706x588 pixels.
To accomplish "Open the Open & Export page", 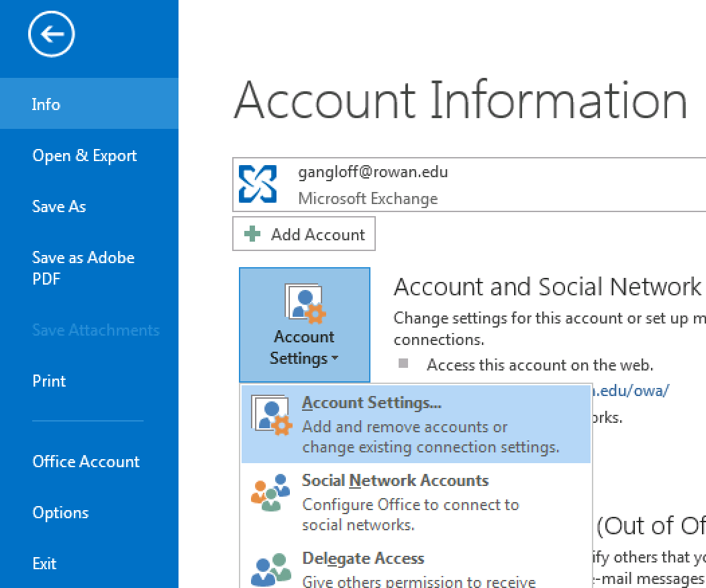I will coord(85,155).
